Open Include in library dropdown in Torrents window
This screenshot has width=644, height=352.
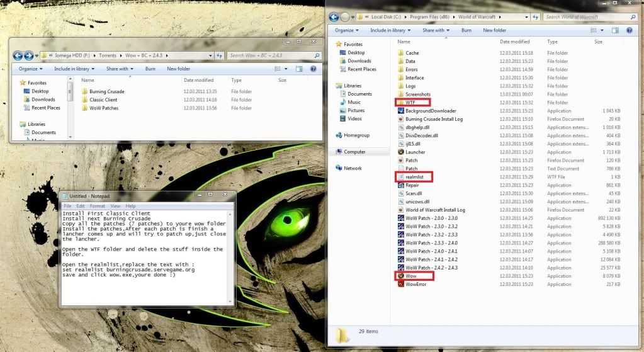coord(74,69)
